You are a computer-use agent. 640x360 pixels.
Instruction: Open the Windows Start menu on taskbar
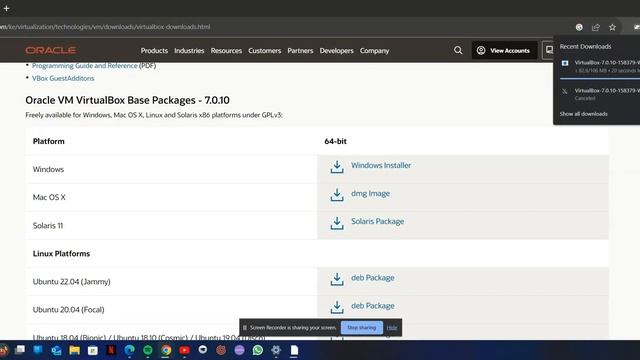point(38,350)
